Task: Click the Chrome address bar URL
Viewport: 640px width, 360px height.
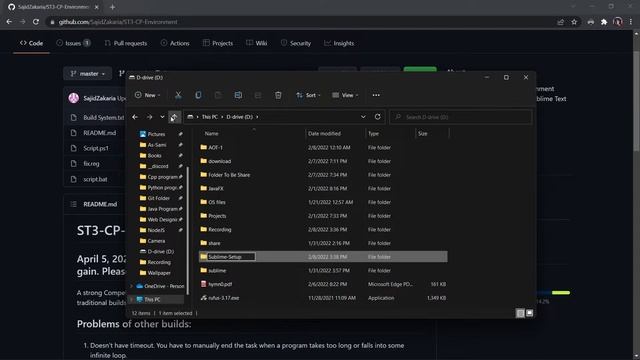Action: tap(118, 22)
